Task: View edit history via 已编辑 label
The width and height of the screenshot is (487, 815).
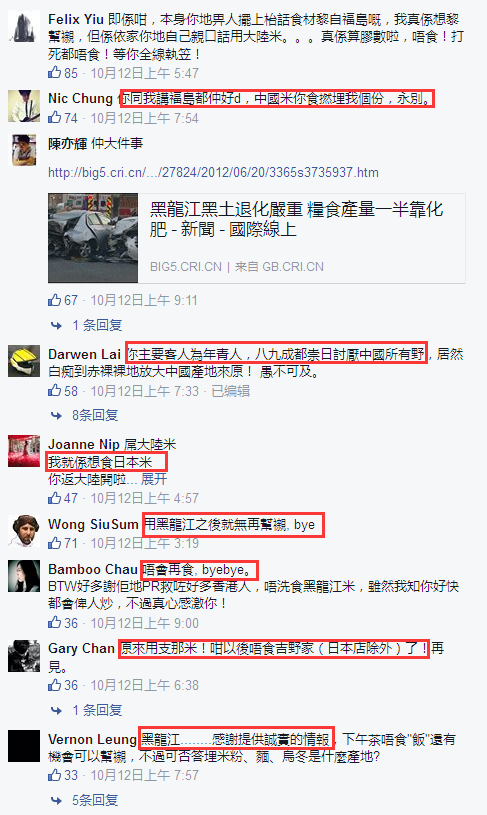Action: click(230, 390)
